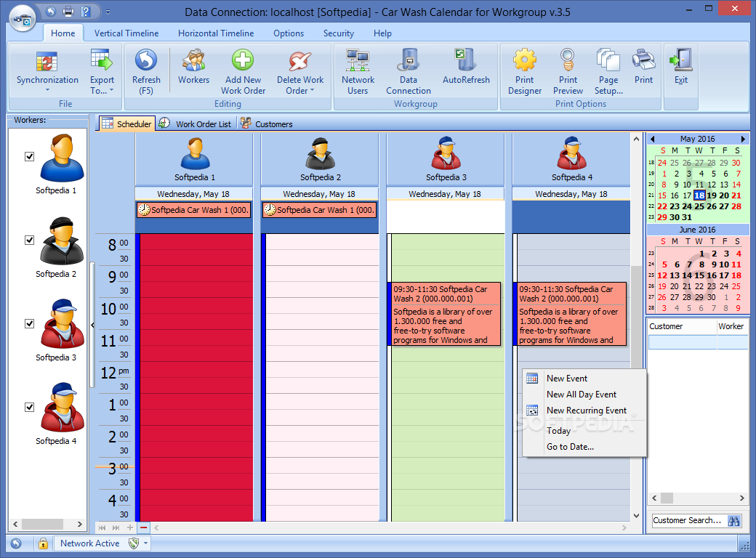Click the Worker column header
756x558 pixels.
click(733, 326)
